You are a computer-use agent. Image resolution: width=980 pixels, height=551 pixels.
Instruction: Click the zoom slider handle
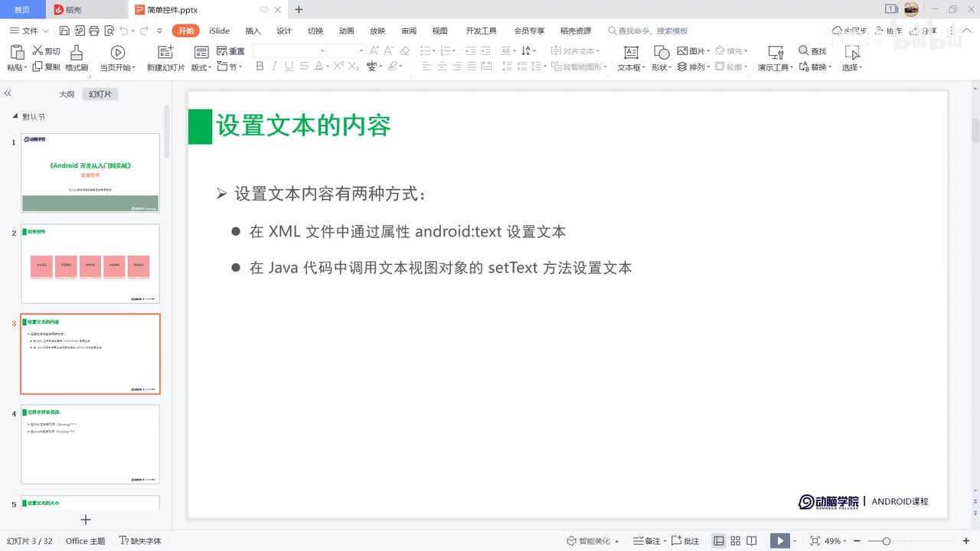pyautogui.click(x=886, y=541)
